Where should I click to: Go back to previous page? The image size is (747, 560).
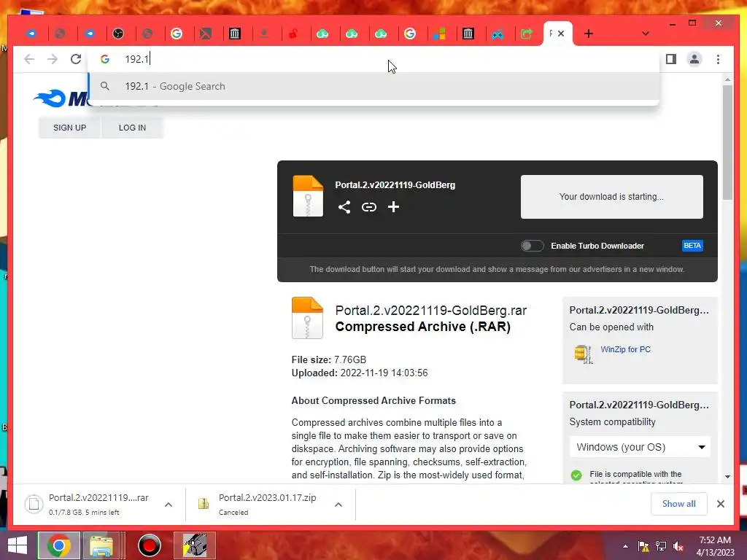coord(29,59)
